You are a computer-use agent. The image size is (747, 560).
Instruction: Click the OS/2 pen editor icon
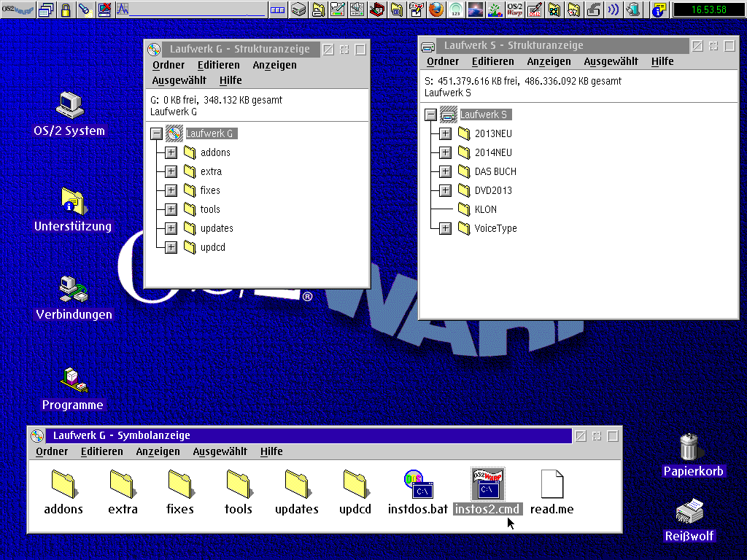click(535, 9)
